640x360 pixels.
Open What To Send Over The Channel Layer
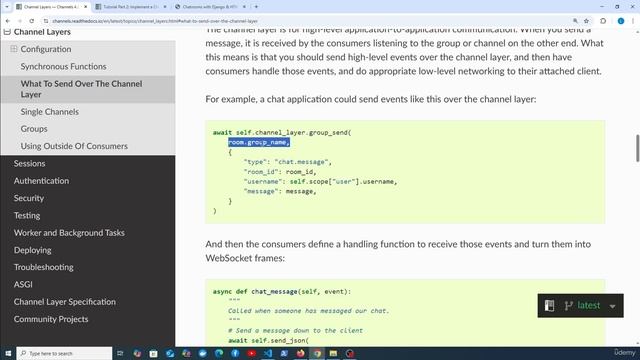81,89
